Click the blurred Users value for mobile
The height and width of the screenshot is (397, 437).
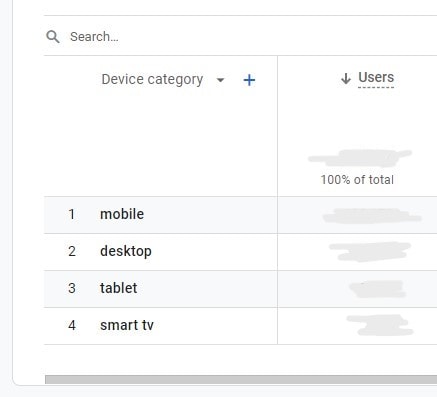[x=372, y=216]
